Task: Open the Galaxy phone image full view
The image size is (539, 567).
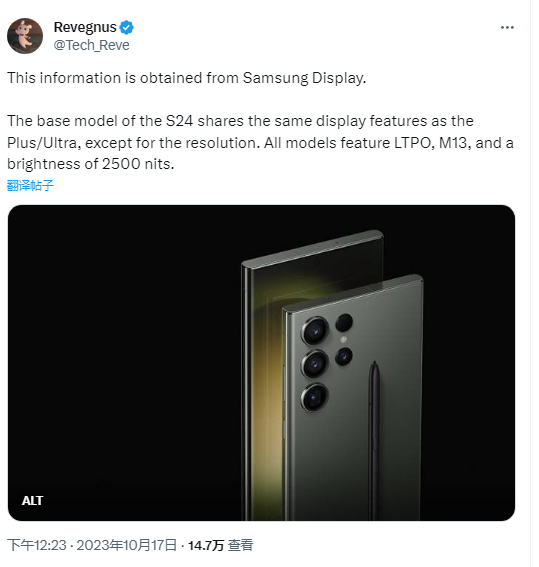Action: [261, 363]
